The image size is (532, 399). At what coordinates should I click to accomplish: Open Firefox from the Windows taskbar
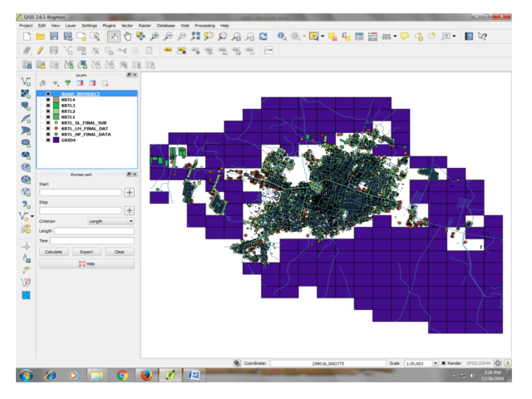pyautogui.click(x=146, y=375)
